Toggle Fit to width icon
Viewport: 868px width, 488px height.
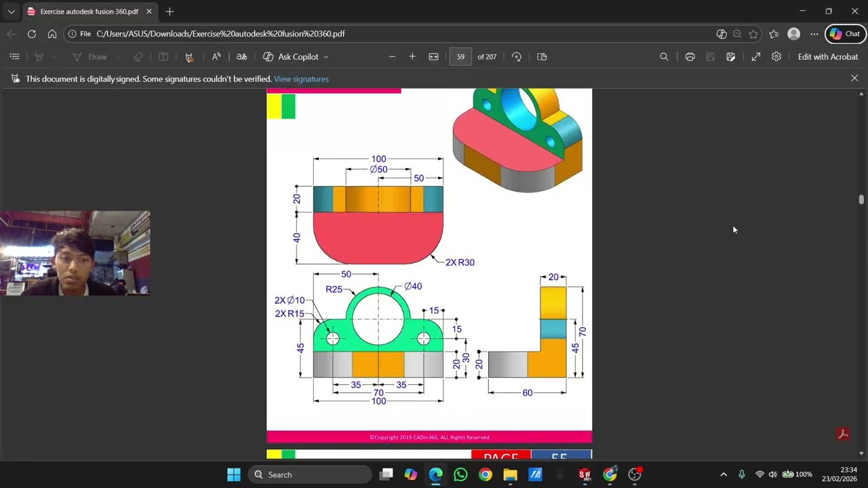434,57
